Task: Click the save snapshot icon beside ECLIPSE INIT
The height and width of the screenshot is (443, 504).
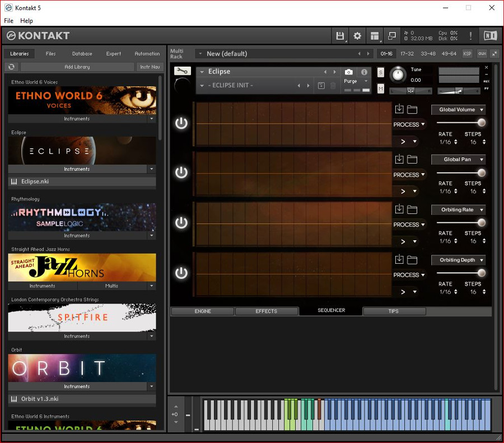Action: click(321, 86)
